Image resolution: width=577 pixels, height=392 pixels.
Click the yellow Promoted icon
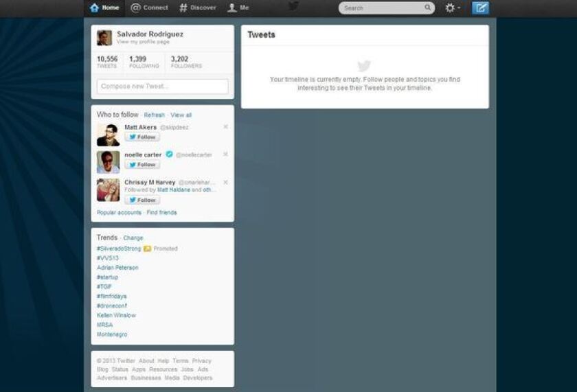pyautogui.click(x=147, y=249)
